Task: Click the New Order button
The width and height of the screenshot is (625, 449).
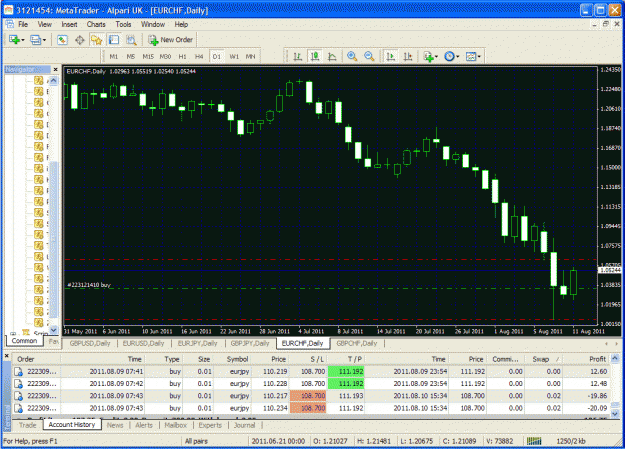Action: tap(171, 40)
